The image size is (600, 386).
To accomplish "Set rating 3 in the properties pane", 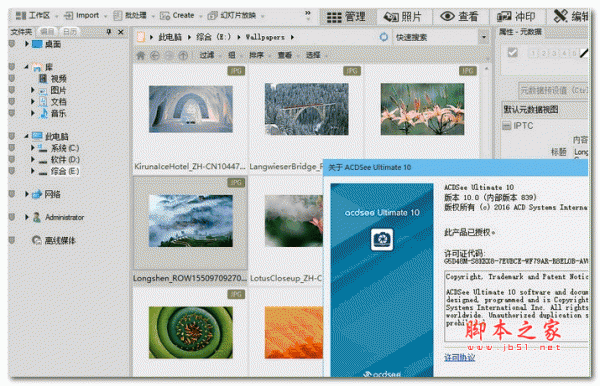I will click(554, 53).
